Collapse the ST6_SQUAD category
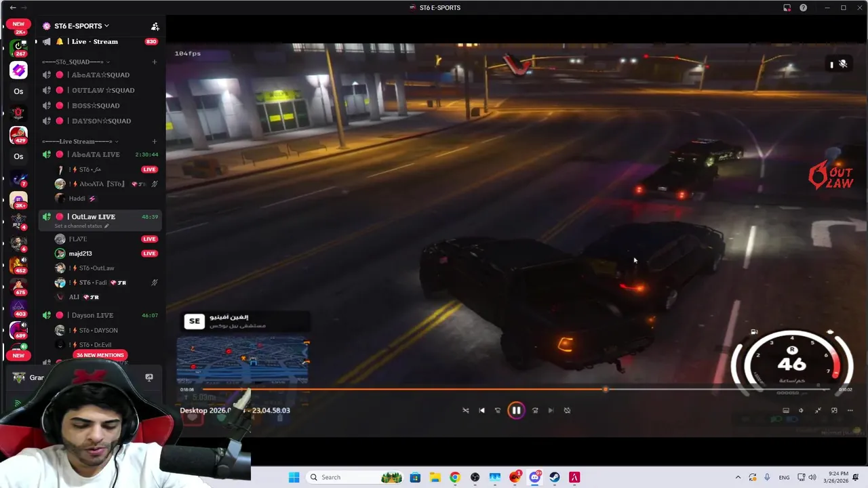The image size is (868, 488). (x=76, y=62)
